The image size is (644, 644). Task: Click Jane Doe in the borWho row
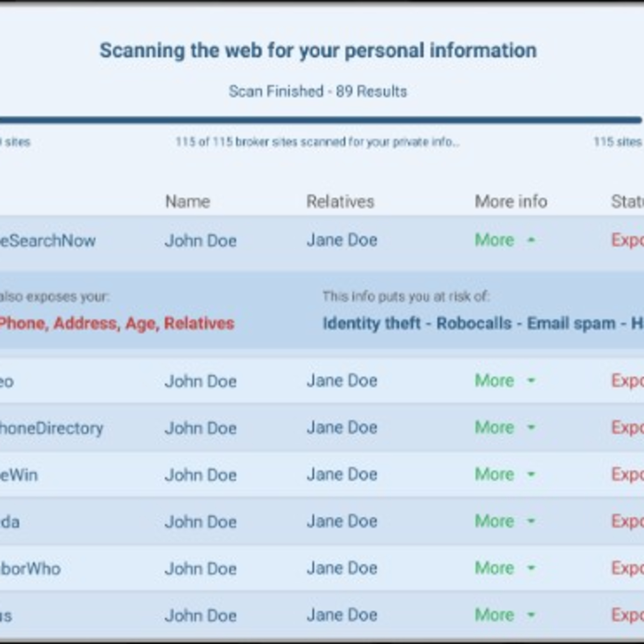pos(342,568)
